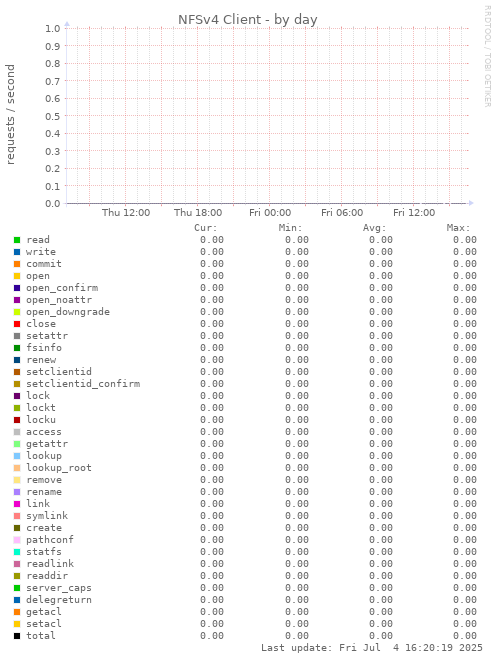Select the cyan statfs legend swatch
Screen dimensions: 497x660
click(17, 552)
